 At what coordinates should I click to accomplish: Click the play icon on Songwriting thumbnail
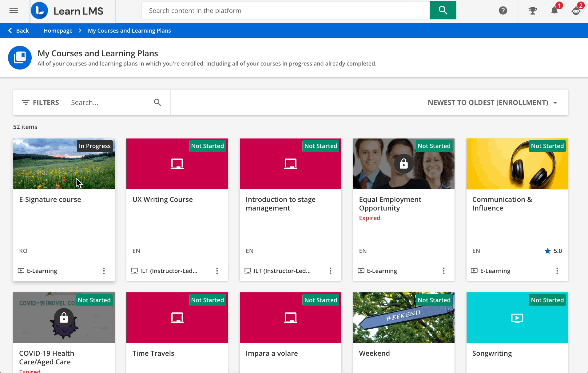517,318
